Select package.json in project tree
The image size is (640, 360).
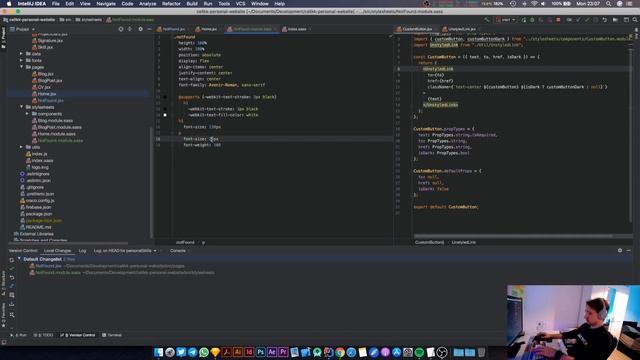pos(39,214)
